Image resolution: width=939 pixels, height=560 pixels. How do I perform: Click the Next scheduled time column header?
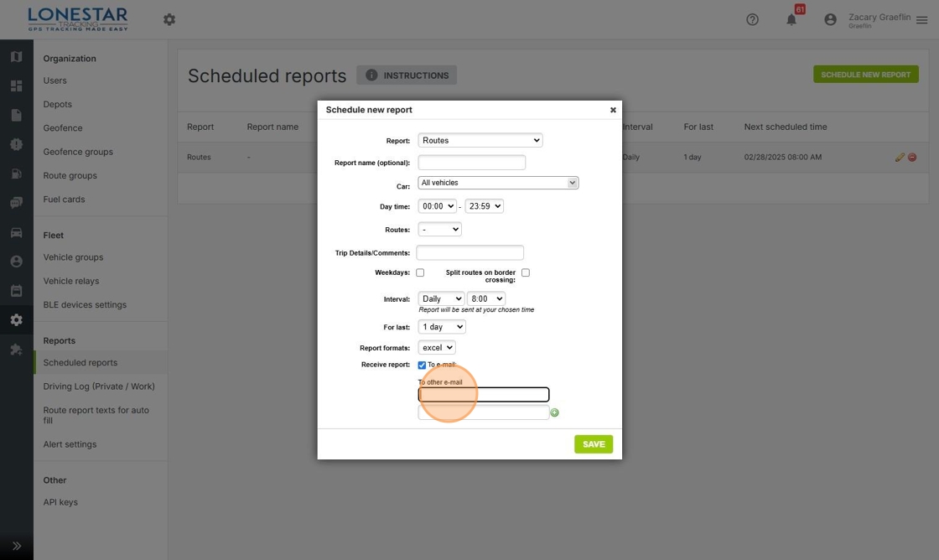786,127
